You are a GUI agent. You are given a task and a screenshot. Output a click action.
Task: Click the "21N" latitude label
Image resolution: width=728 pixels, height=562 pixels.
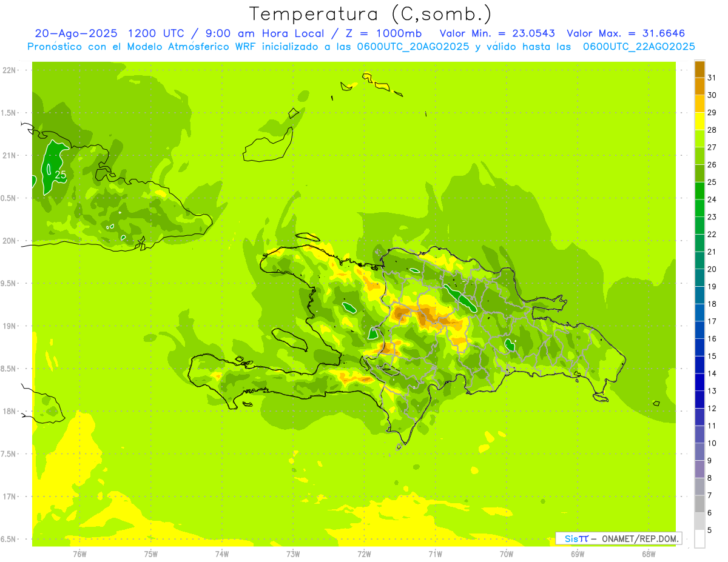click(x=9, y=155)
